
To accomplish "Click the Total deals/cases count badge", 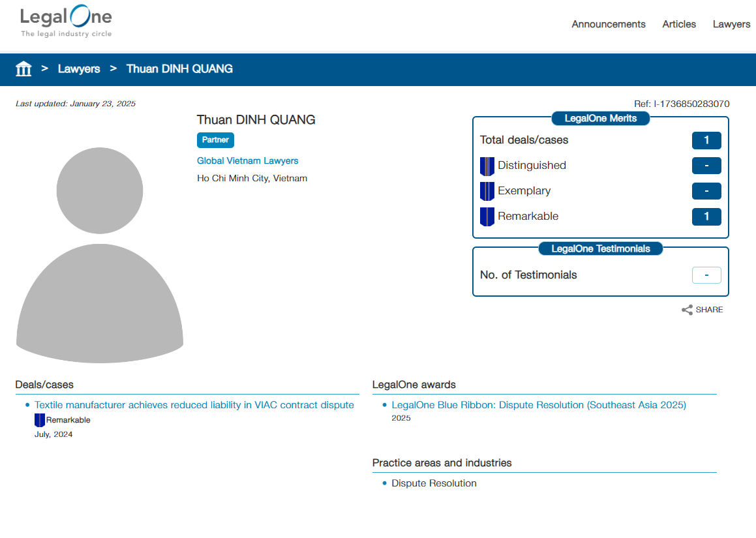I will pos(706,140).
